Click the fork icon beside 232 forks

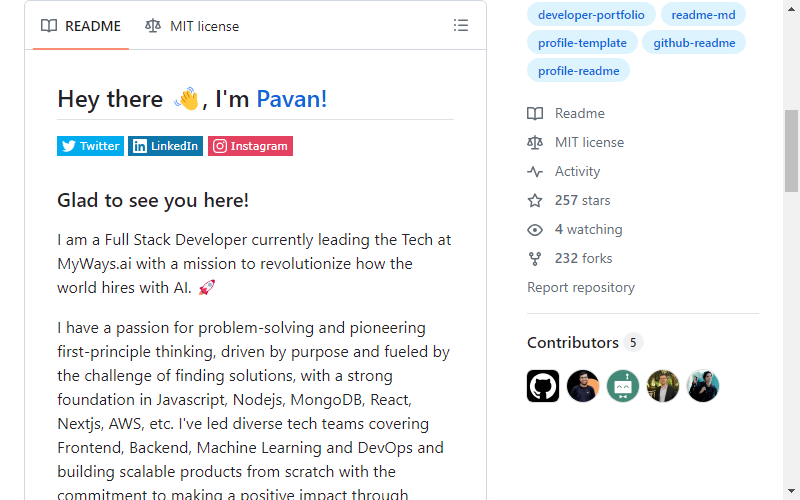coord(535,259)
